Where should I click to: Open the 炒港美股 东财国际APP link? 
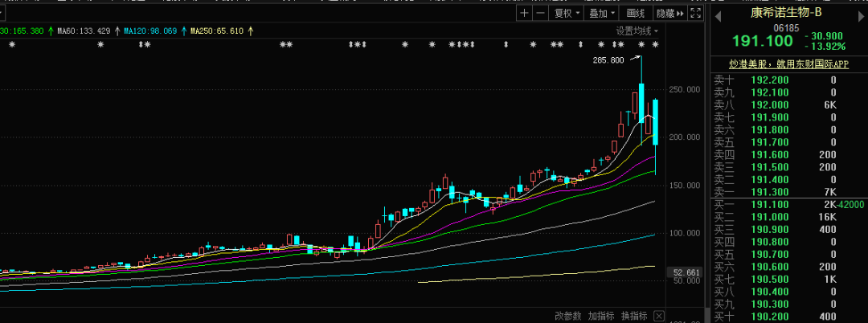788,63
